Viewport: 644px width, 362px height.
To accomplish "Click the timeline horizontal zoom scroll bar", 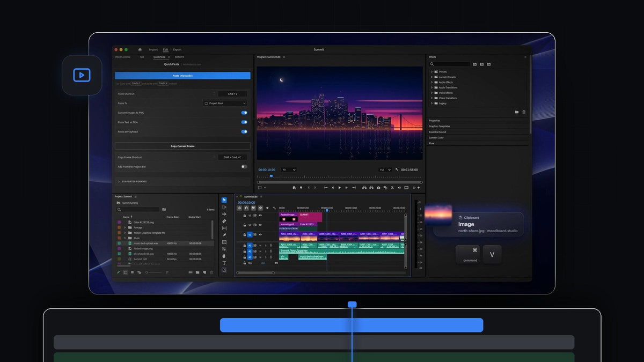I will (x=255, y=272).
